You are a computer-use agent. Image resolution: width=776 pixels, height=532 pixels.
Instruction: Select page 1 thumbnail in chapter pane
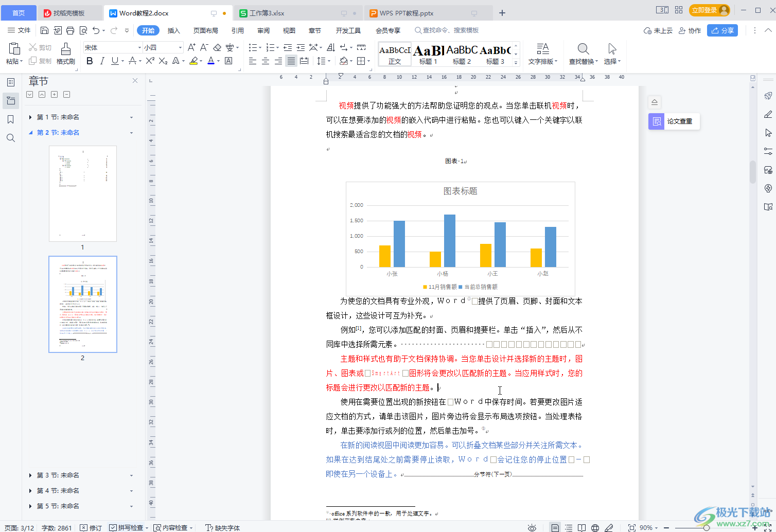(83, 193)
